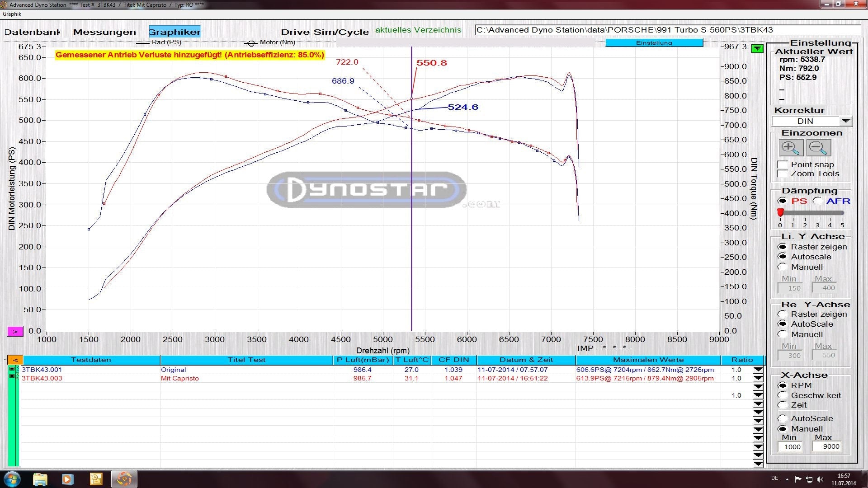
Task: Click the magenta arrow button near chart origin
Action: (15, 332)
